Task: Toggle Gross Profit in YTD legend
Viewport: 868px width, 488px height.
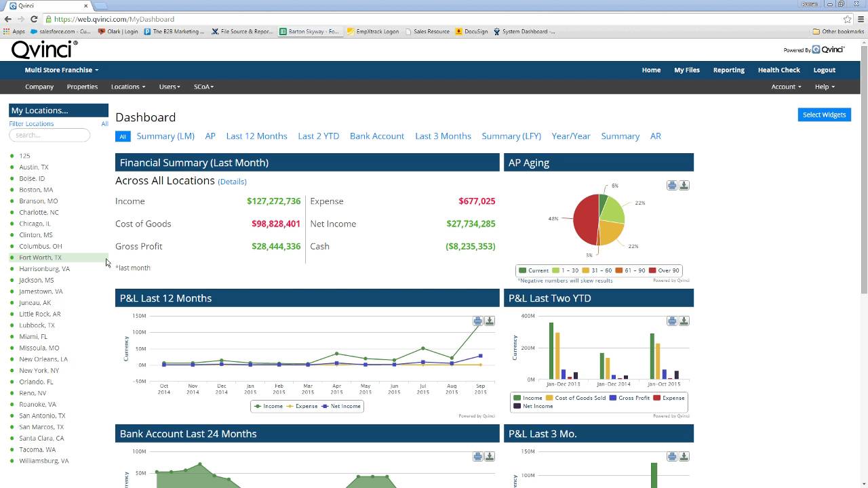Action: pos(629,398)
